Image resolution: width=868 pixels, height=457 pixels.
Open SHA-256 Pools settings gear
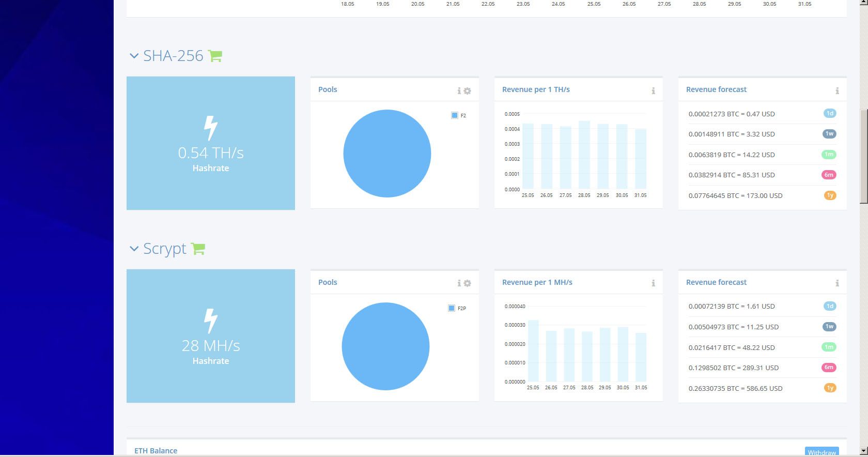[467, 91]
